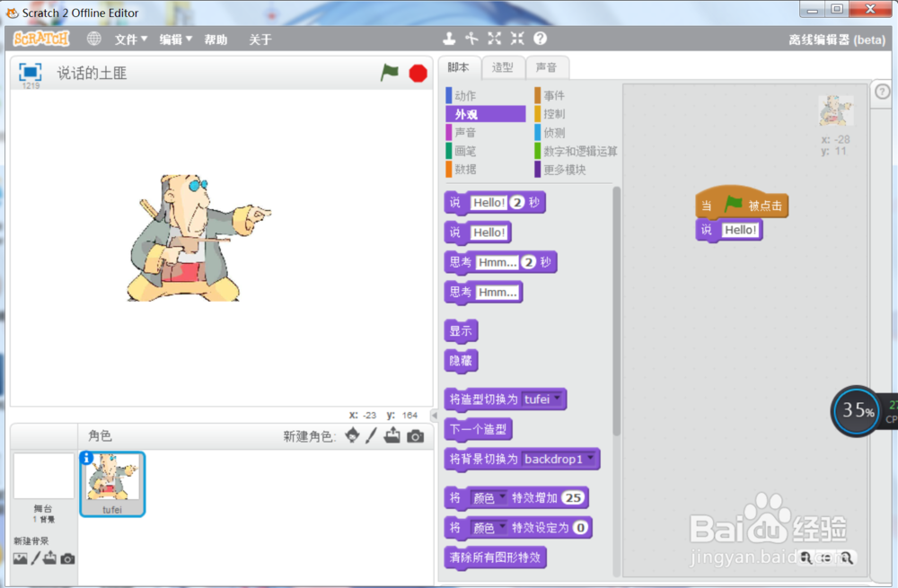Screen dimensions: 898x588
Task: Select the shrink sprite tool
Action: 517,39
